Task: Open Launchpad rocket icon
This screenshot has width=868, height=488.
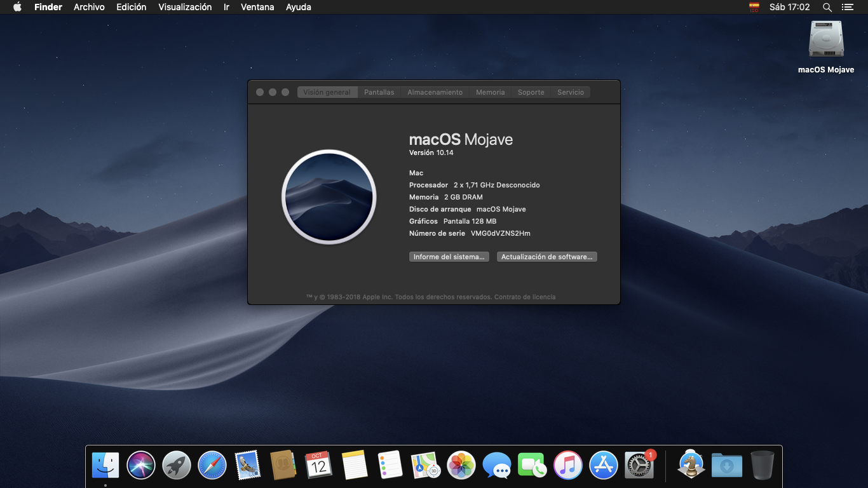Action: coord(177,465)
